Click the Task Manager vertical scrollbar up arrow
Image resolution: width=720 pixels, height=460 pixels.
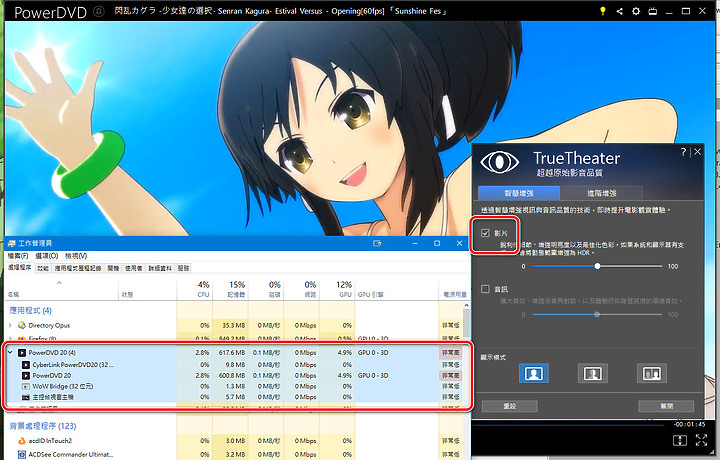tap(467, 306)
